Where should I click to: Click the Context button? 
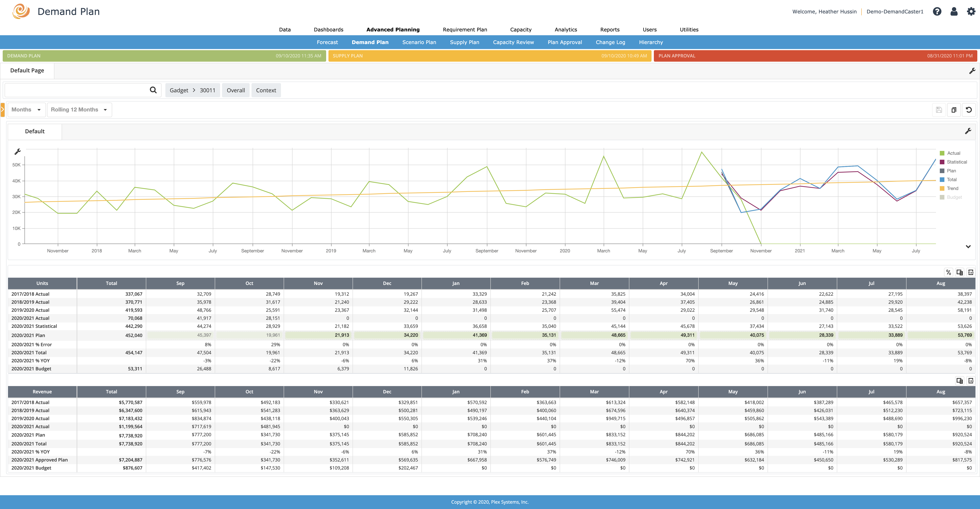pyautogui.click(x=265, y=90)
